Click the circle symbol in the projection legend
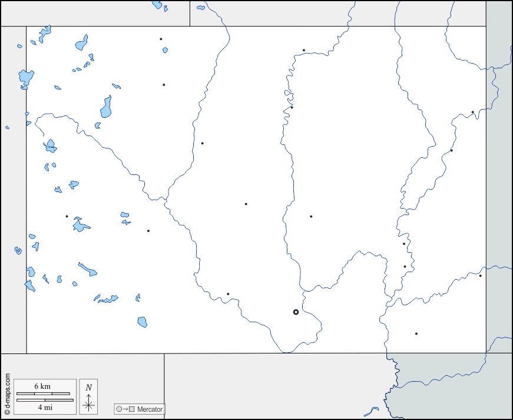 (x=119, y=409)
